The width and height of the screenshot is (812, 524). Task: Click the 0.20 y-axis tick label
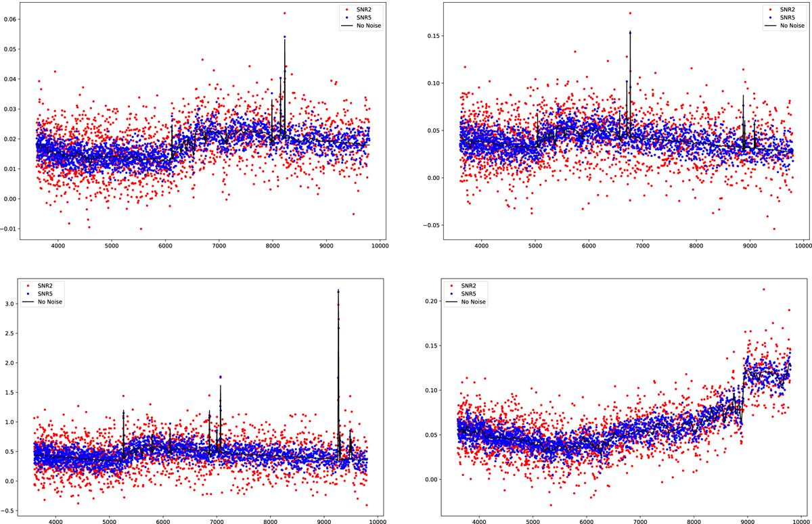[432, 301]
